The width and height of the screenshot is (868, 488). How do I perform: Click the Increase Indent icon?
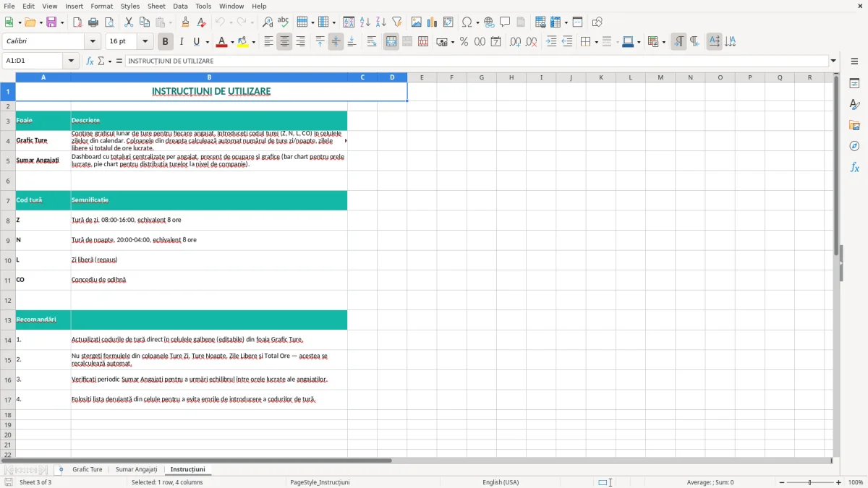point(551,42)
